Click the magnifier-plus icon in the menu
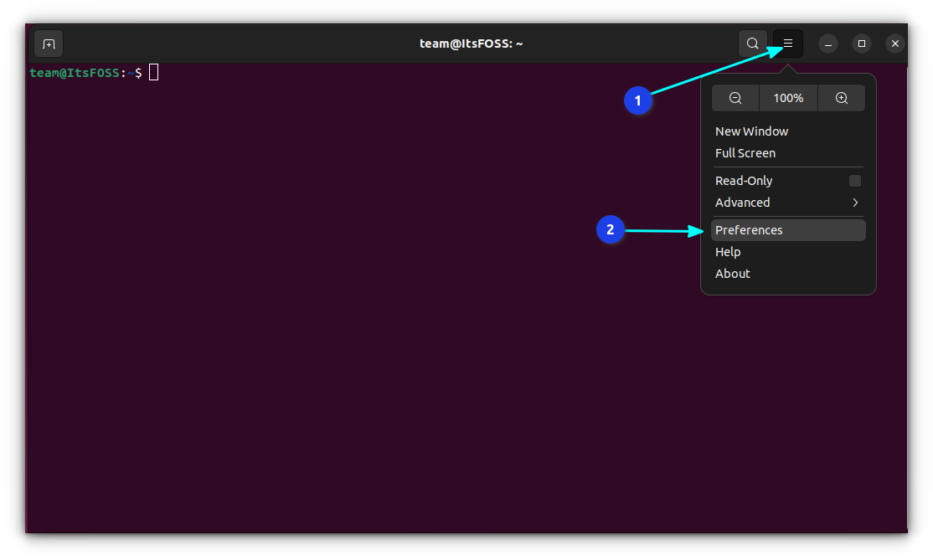 pos(841,98)
